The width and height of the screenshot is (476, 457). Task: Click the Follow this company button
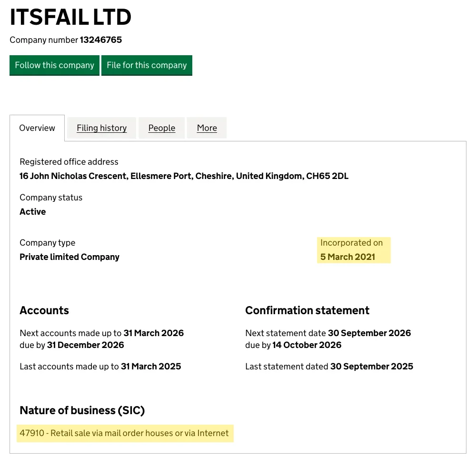[54, 65]
